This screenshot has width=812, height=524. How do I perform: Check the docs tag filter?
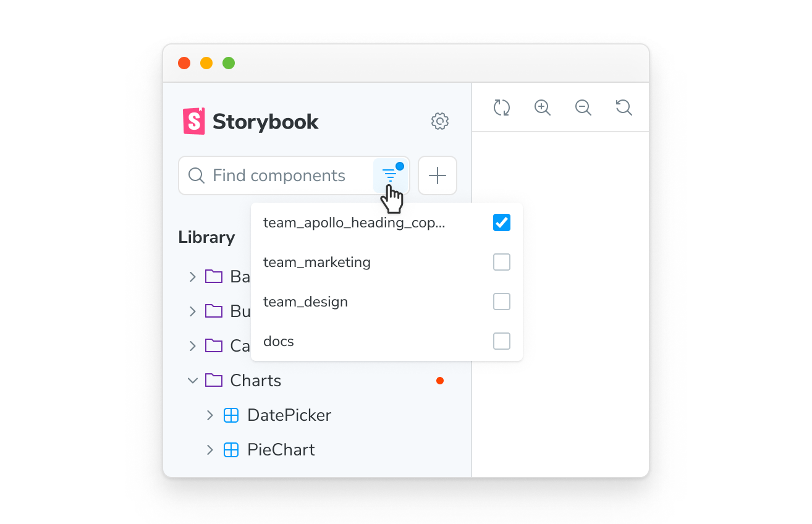501,341
